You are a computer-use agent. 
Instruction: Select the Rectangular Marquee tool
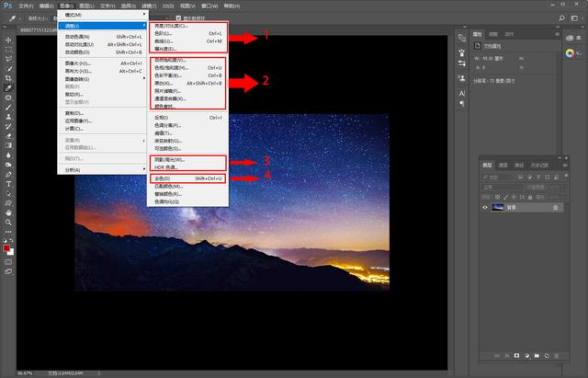pos(8,50)
